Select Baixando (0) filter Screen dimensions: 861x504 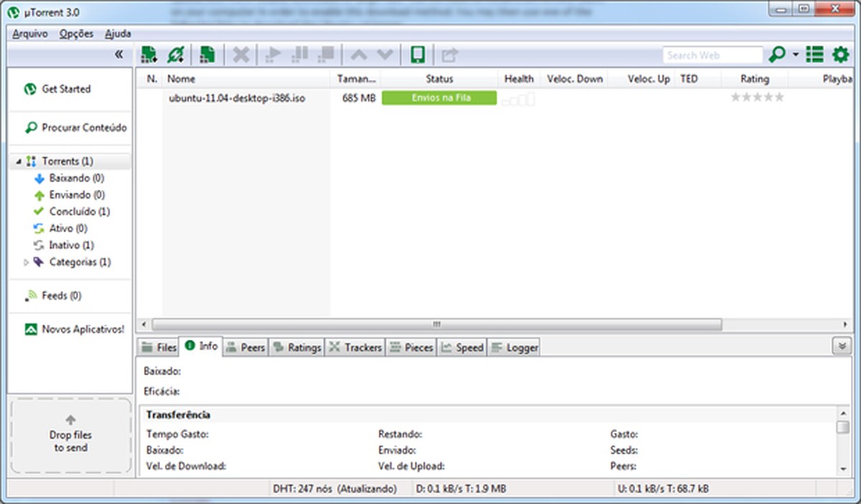76,178
